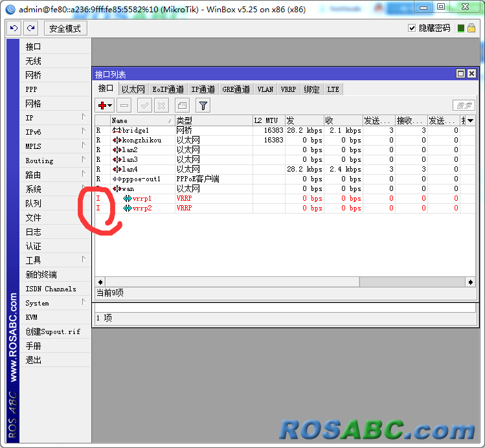Select the kongzhikou interface icon
The height and width of the screenshot is (448, 485).
coord(117,140)
